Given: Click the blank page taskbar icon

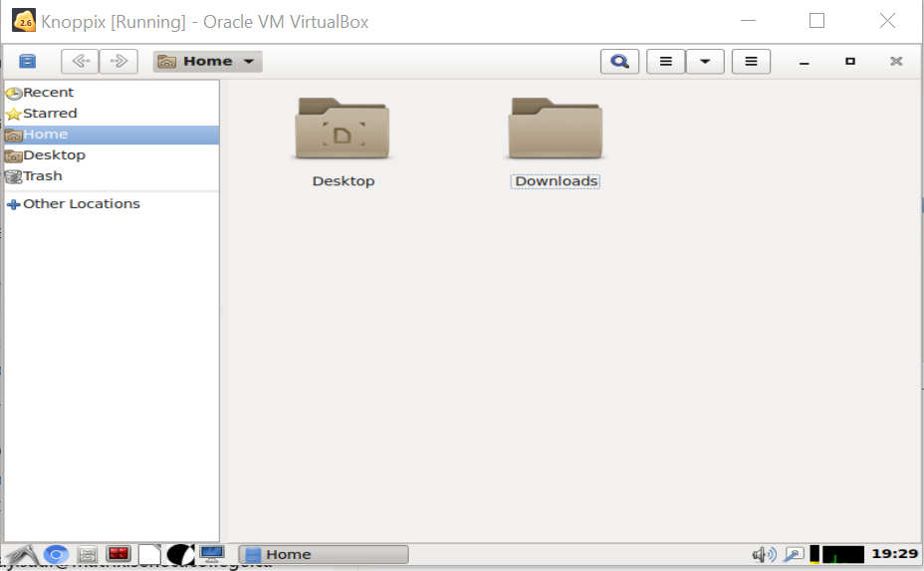Looking at the screenshot, I should (x=149, y=554).
